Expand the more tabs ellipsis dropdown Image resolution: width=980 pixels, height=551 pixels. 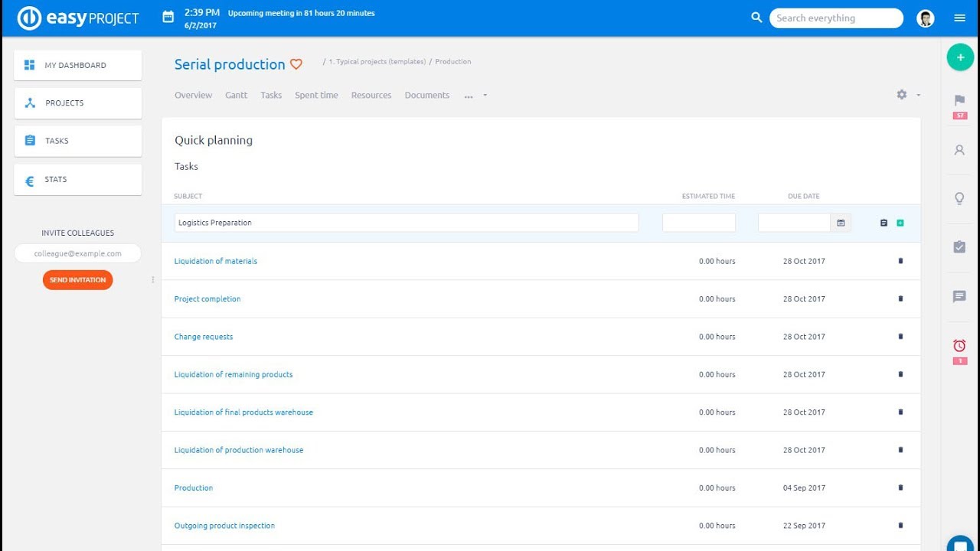[475, 96]
